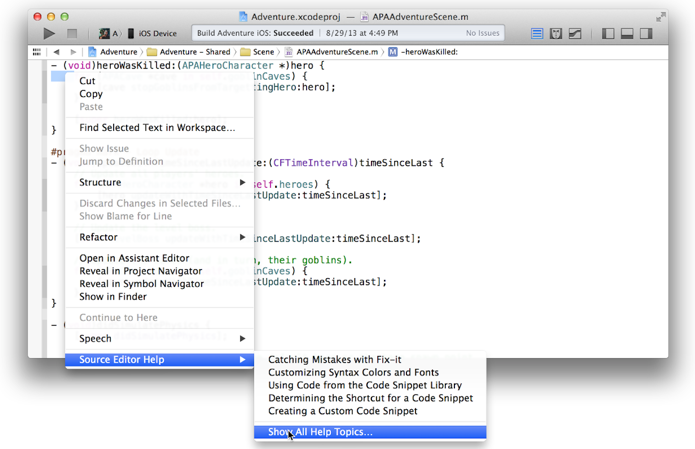Screen dimensions: 695x449
Task: Click APAHeroCharacter type in code
Action: (x=227, y=66)
